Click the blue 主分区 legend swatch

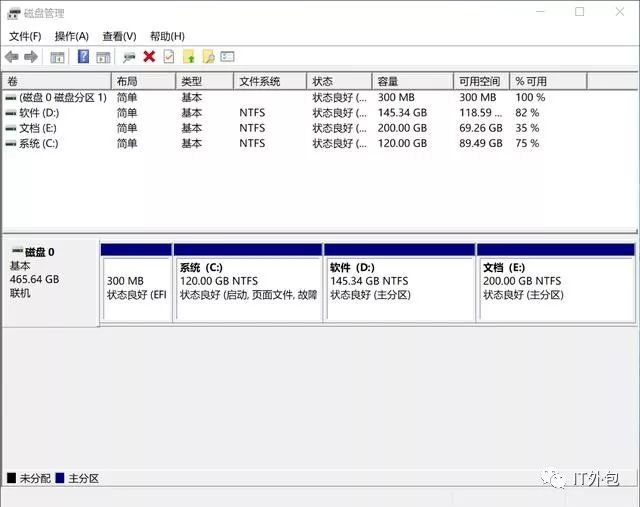(60, 478)
